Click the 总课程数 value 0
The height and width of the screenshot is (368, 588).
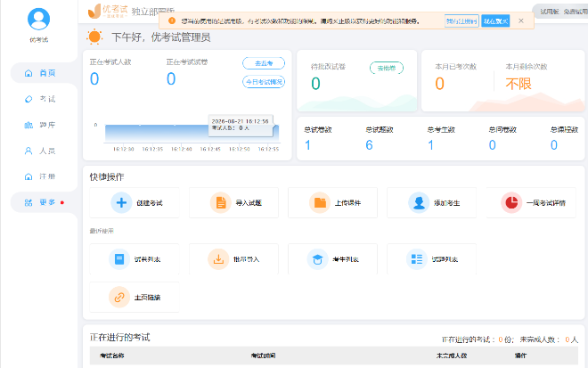coord(554,145)
